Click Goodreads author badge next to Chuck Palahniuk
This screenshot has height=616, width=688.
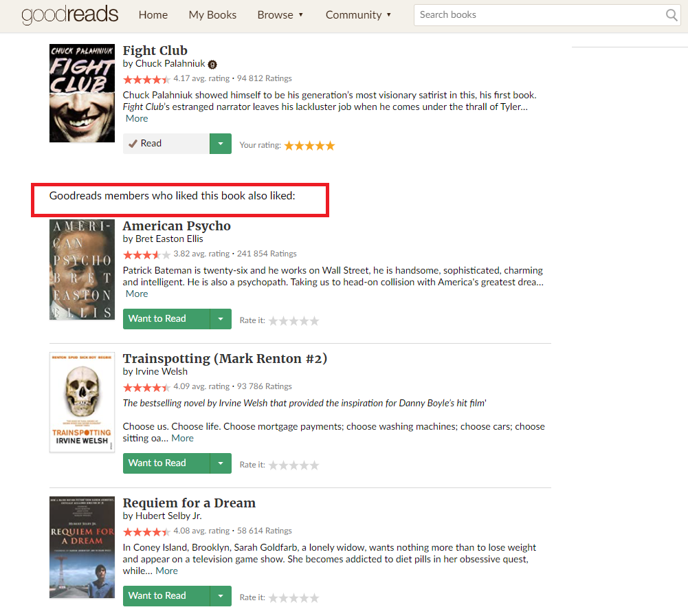[212, 65]
